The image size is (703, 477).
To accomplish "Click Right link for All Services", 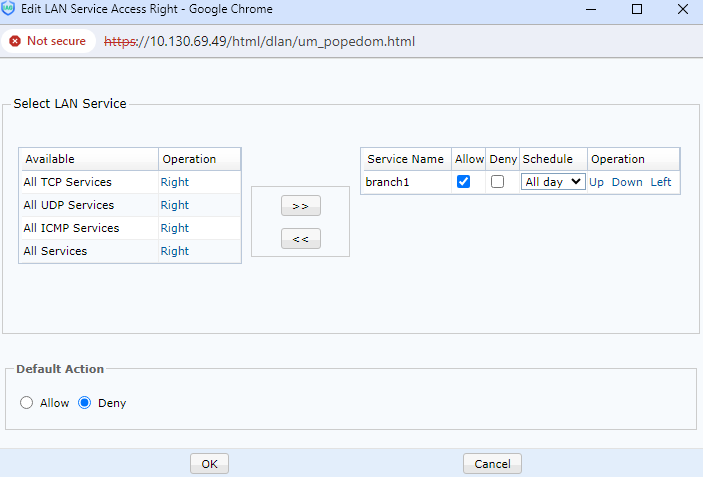I will pos(174,251).
